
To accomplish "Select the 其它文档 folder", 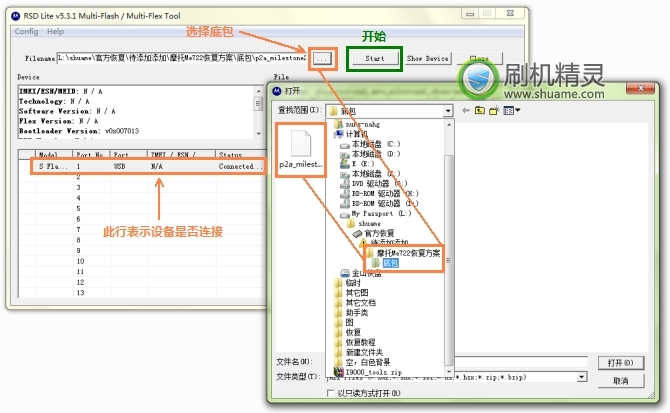I will (x=355, y=302).
